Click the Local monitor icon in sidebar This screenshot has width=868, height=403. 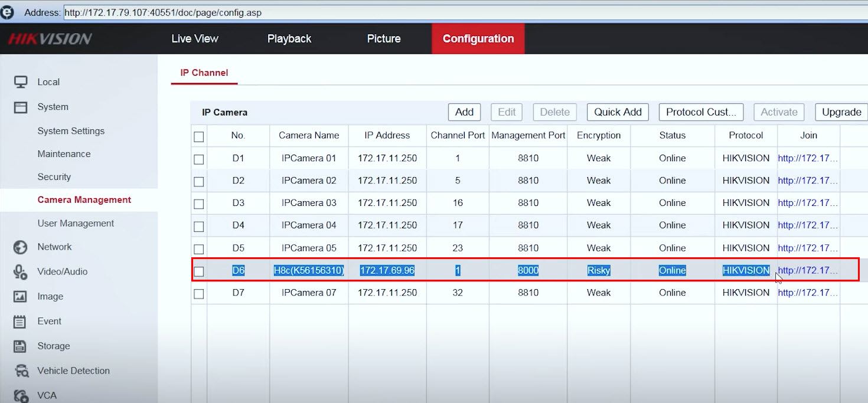coord(21,82)
